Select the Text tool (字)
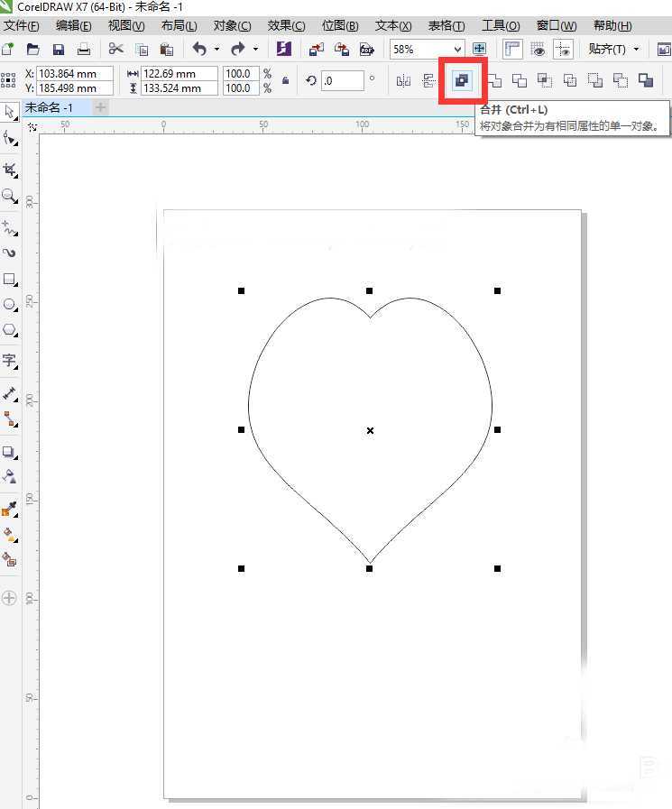Screen dimensions: 672x809 pos(10,361)
